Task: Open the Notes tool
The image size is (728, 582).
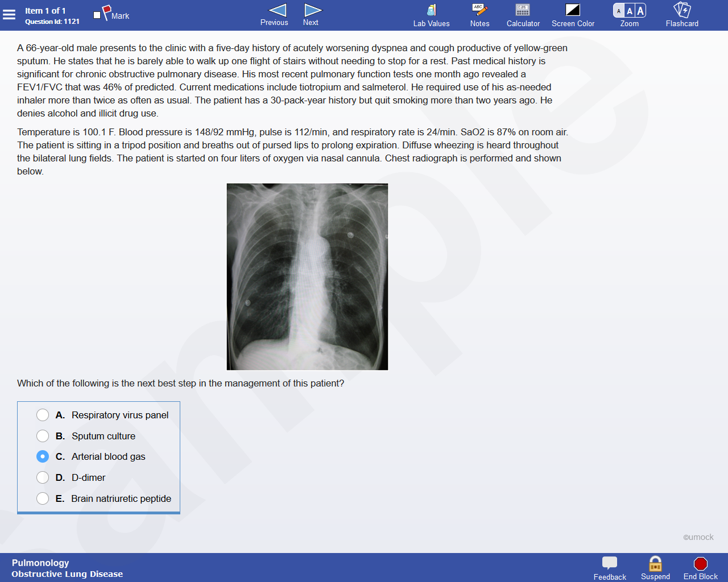Action: pyautogui.click(x=479, y=15)
